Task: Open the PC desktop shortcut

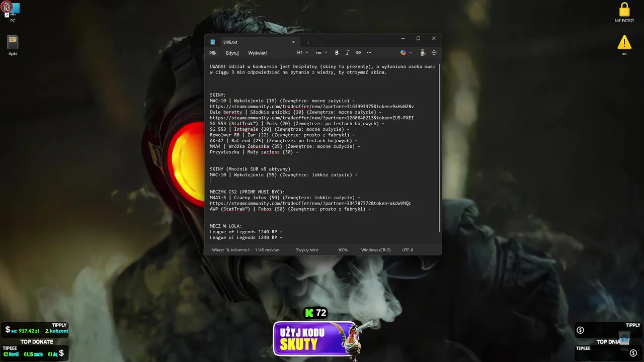Action: [13, 12]
